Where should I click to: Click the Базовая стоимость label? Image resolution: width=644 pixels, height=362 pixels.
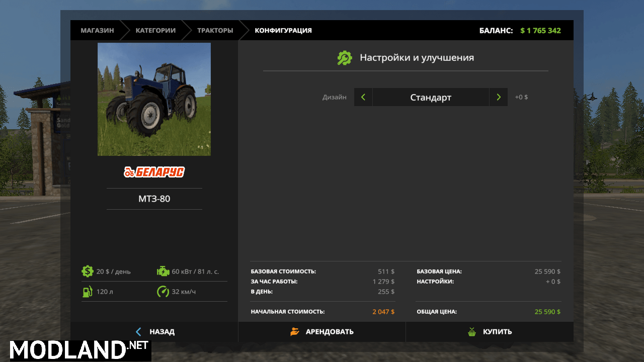click(x=283, y=271)
